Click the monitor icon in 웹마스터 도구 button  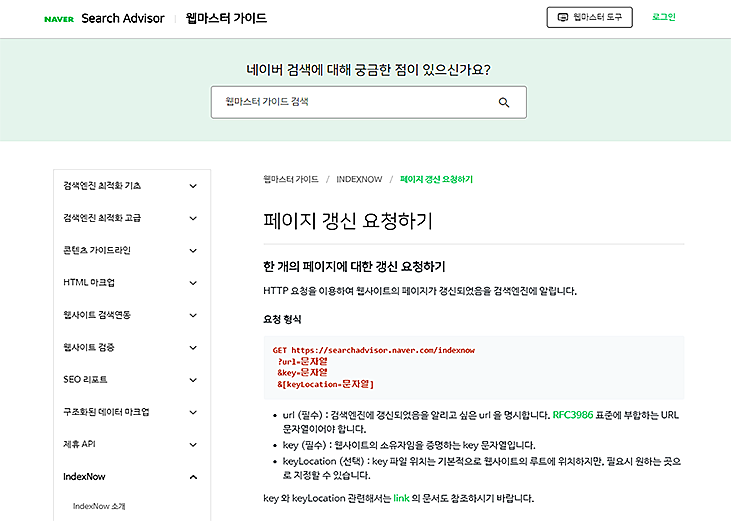point(563,17)
